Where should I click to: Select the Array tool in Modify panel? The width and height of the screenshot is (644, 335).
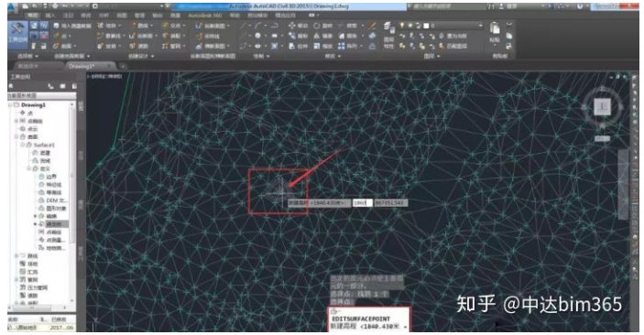348,46
